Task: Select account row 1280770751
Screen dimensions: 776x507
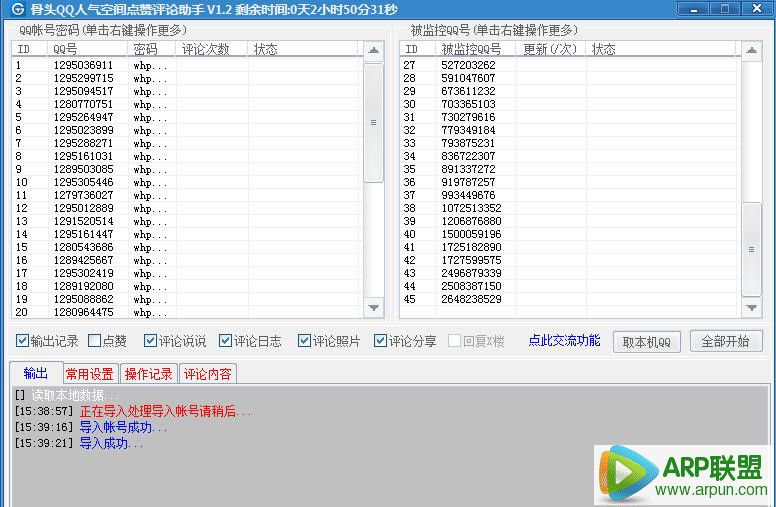Action: click(x=188, y=104)
